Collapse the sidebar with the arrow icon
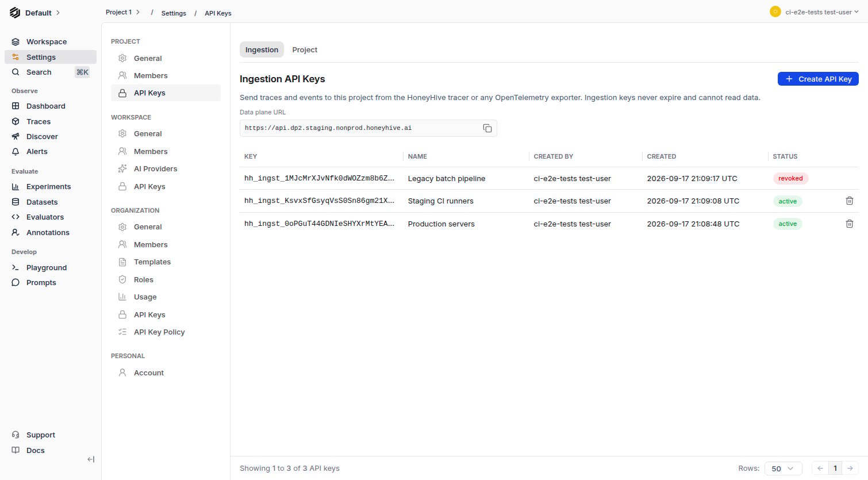868x480 pixels. pyautogui.click(x=91, y=459)
